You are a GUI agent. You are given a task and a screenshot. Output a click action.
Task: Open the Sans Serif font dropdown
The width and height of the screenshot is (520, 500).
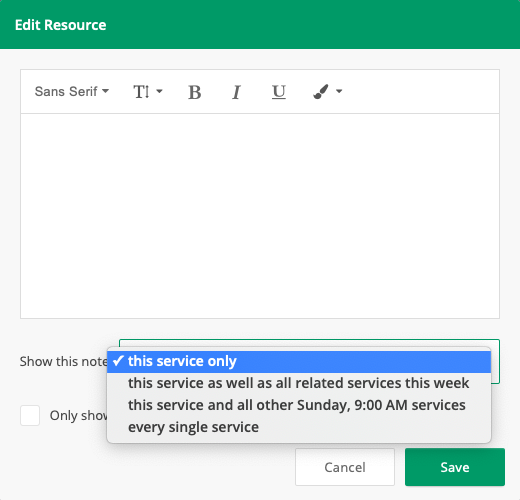coord(72,91)
